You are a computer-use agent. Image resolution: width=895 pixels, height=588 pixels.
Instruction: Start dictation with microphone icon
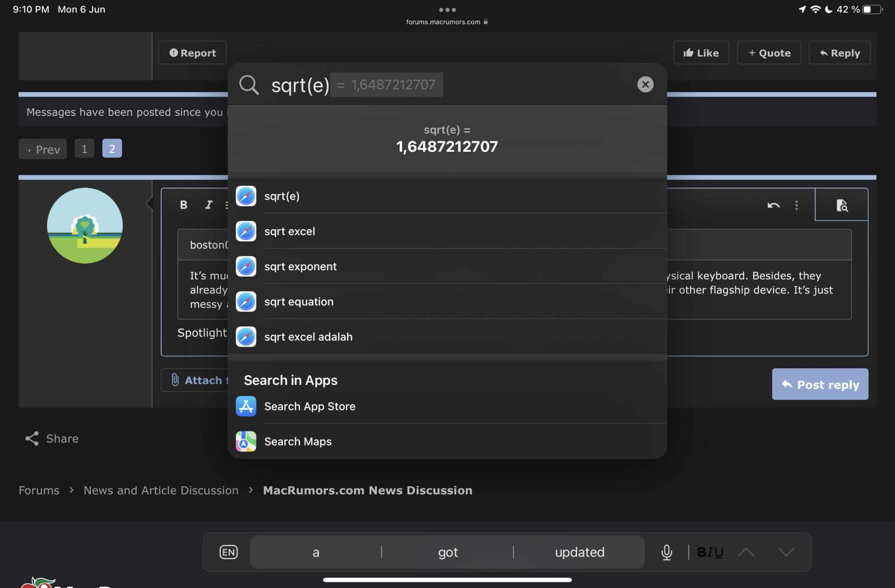(667, 552)
